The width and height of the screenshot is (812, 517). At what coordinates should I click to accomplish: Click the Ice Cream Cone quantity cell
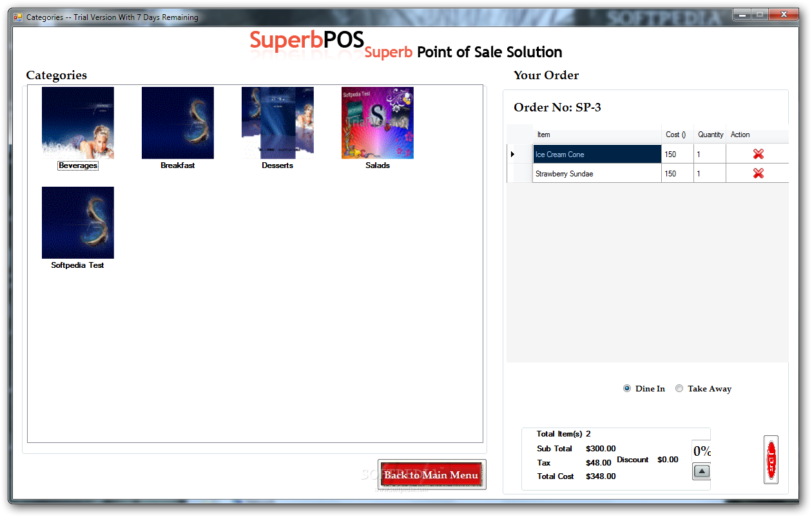[x=710, y=154]
